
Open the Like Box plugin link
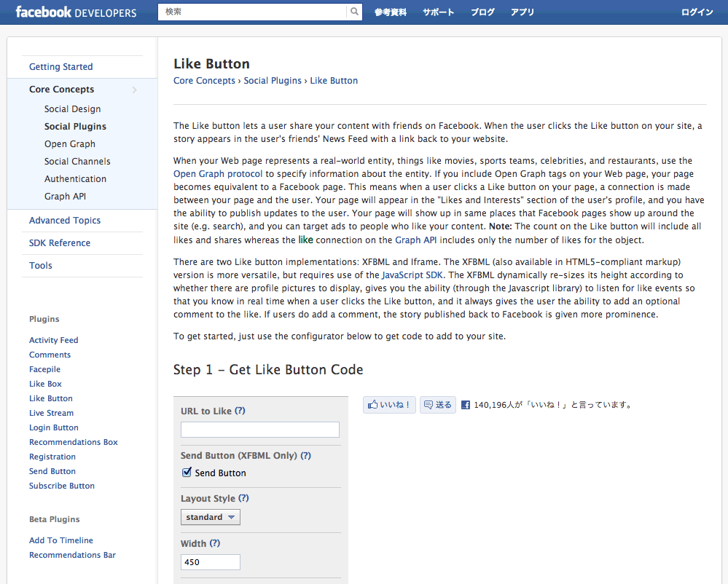point(45,384)
